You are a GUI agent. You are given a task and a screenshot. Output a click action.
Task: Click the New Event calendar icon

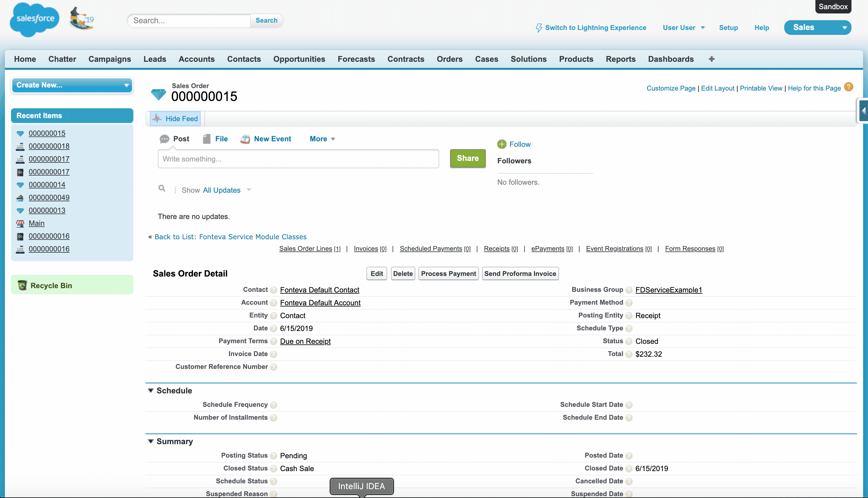point(245,139)
